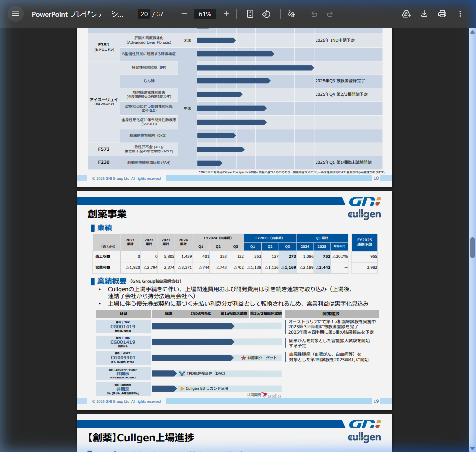Zoom out with the minus icon
This screenshot has height=452, width=476.
185,14
